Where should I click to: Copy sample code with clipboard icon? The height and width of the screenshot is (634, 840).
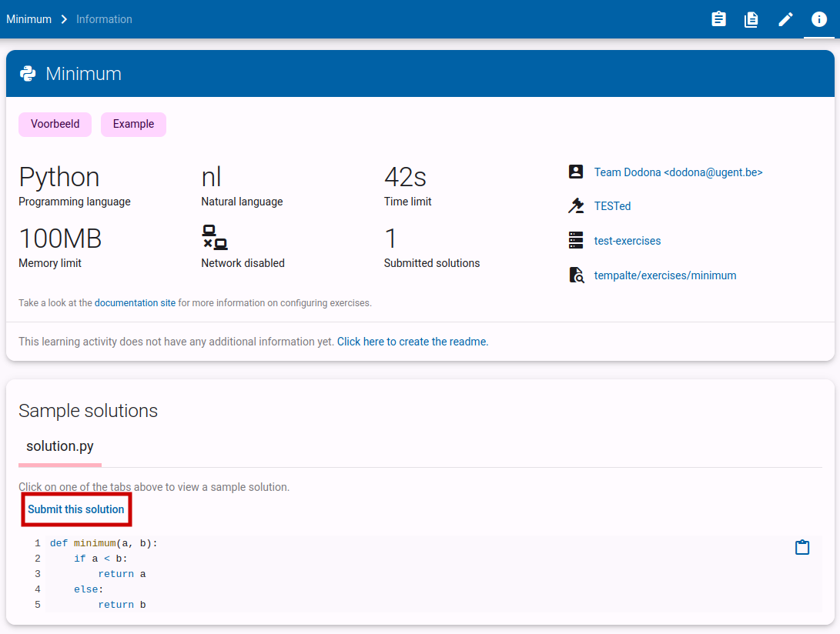pyautogui.click(x=802, y=547)
